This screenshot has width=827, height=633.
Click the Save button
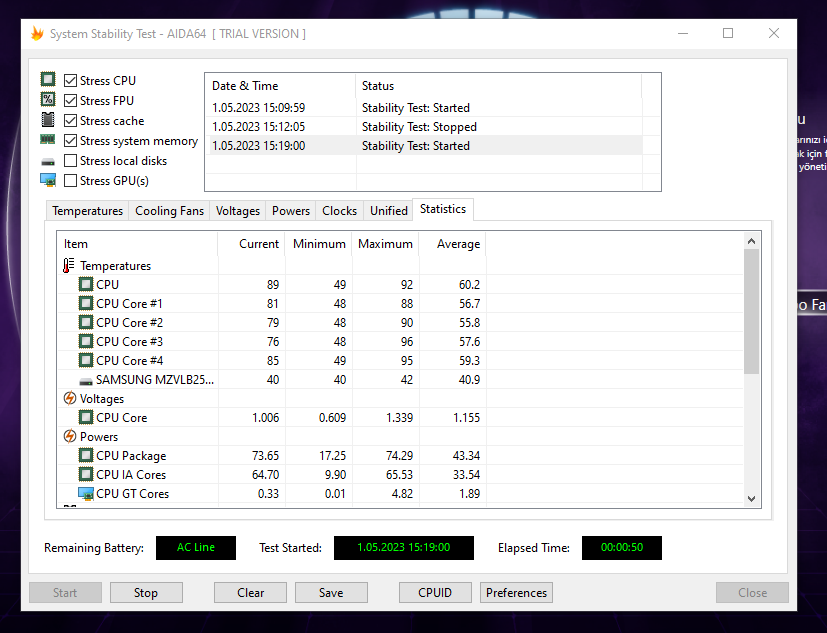pyautogui.click(x=331, y=592)
